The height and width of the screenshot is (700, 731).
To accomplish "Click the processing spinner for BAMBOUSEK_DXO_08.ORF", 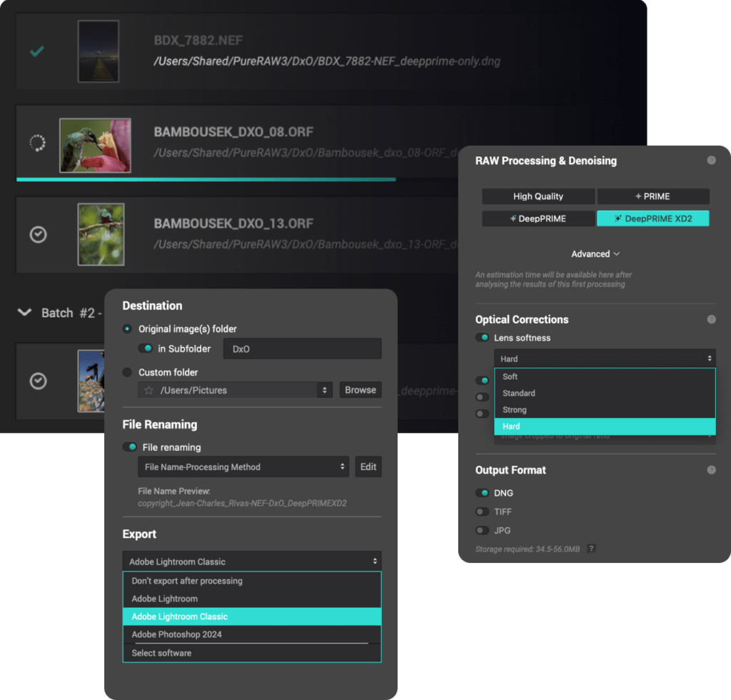I will pyautogui.click(x=37, y=144).
